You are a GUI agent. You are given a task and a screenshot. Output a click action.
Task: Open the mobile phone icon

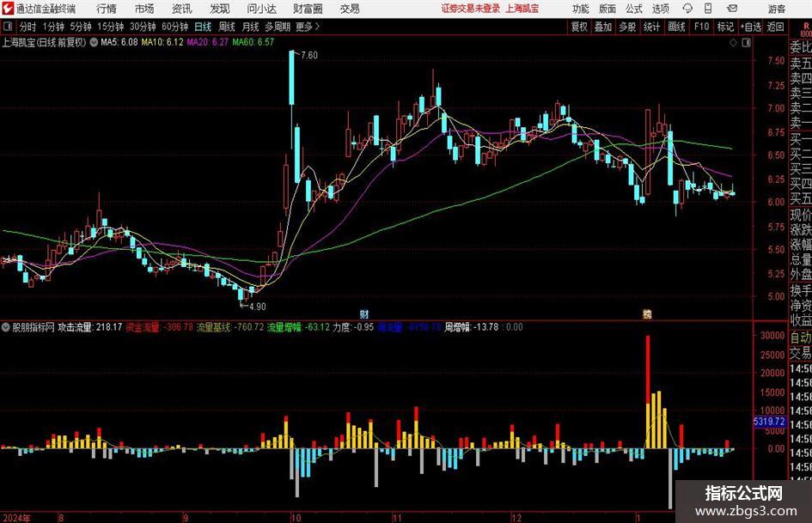click(708, 9)
